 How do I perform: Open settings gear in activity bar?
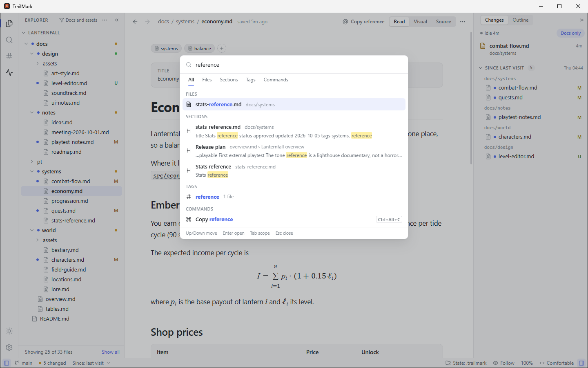pos(9,348)
